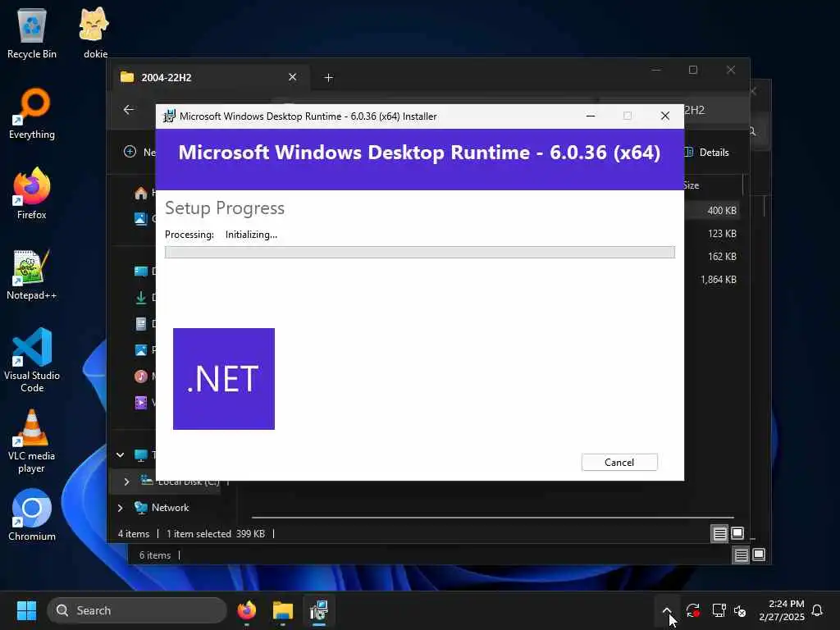Go back in File Explorer
Image resolution: width=840 pixels, height=630 pixels.
(x=129, y=110)
